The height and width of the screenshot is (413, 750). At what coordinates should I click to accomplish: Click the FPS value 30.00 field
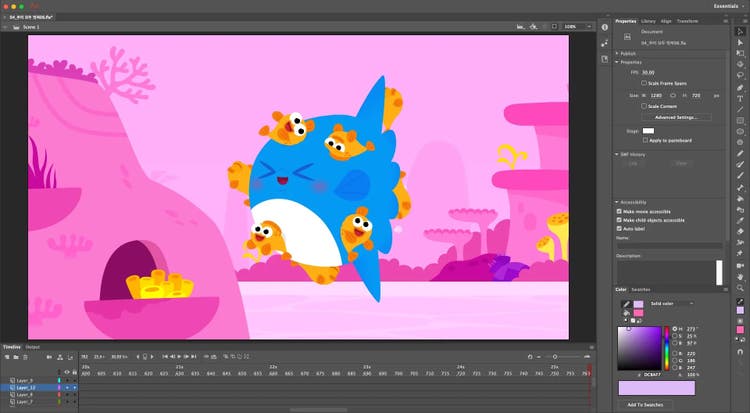tap(648, 72)
